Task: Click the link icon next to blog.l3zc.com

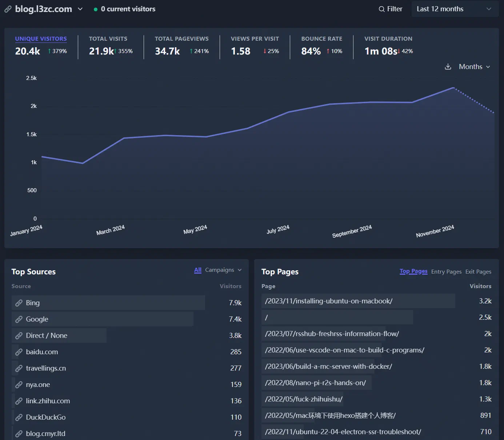Action: click(x=8, y=9)
